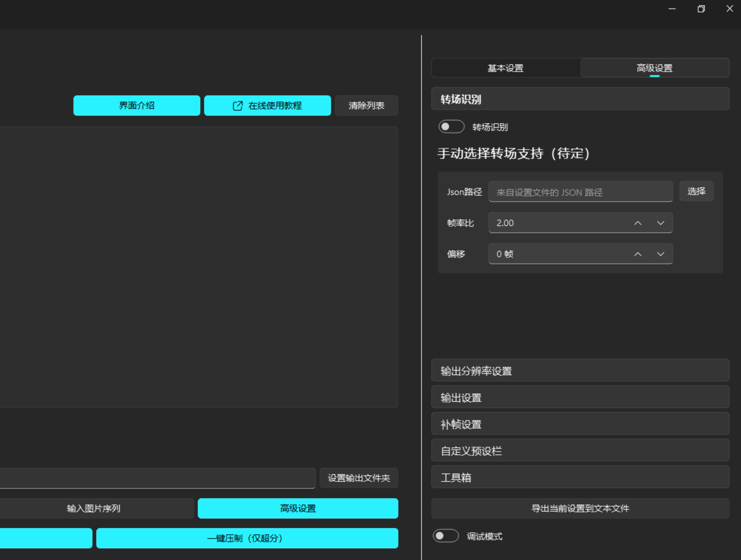
Task: Expand the 输出分辨率设置 section
Action: point(580,371)
